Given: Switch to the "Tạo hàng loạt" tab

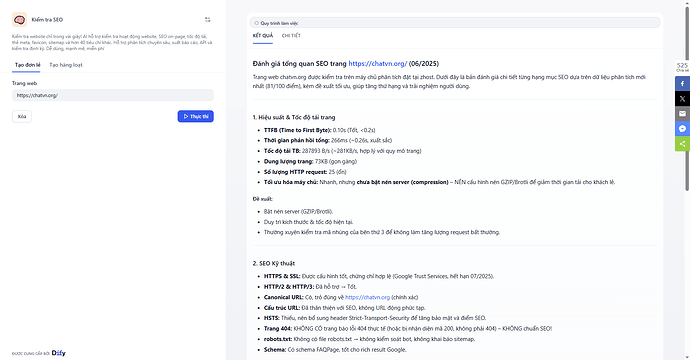Looking at the screenshot, I should (66, 65).
